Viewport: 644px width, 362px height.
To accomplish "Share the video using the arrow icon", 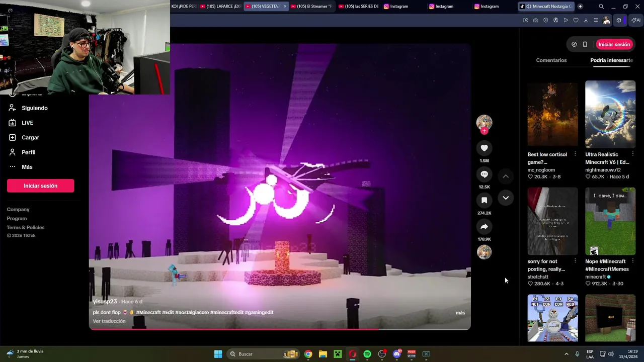I will point(484,226).
